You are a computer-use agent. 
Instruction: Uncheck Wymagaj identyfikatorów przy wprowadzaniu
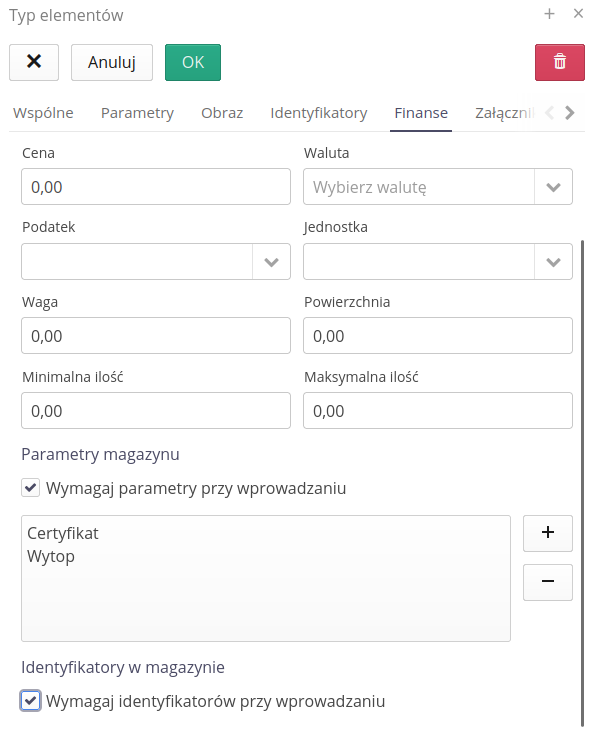click(30, 701)
